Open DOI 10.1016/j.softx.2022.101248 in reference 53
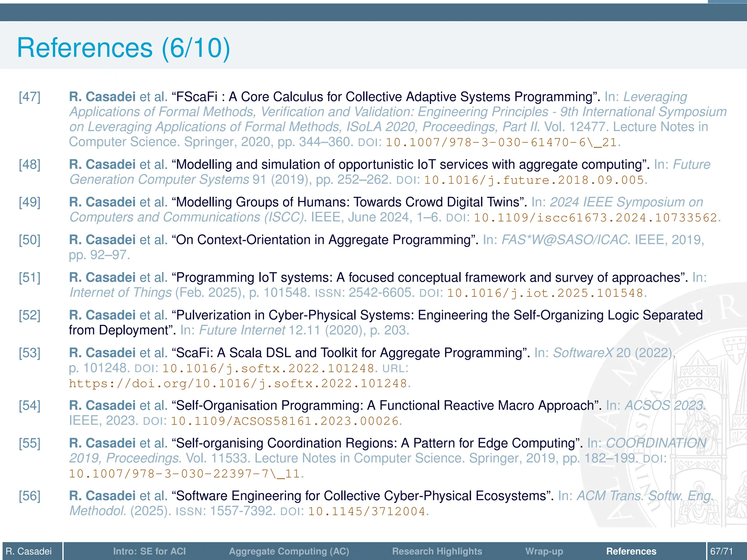Viewport: 747px width, 560px height. click(268, 368)
